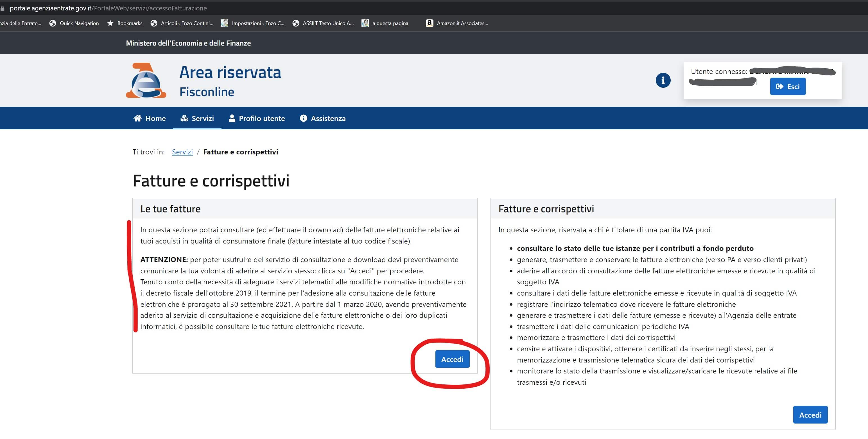The height and width of the screenshot is (439, 868).
Task: Follow the Servizi breadcrumb link
Action: pyautogui.click(x=182, y=152)
